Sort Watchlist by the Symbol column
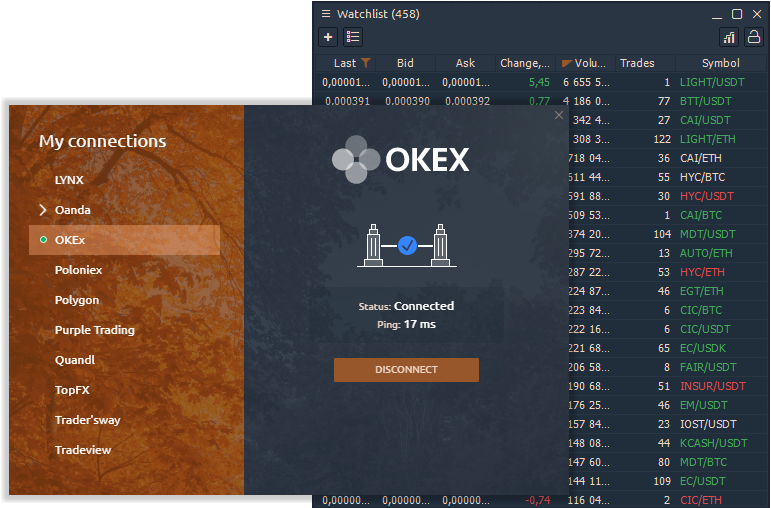The image size is (771, 508). pyautogui.click(x=720, y=63)
